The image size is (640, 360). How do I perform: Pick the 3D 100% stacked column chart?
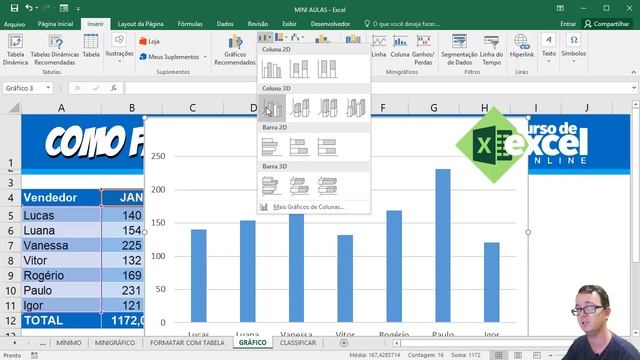click(328, 108)
